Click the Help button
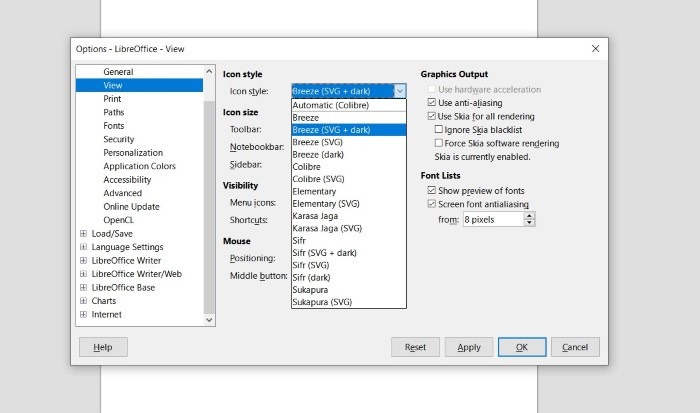Viewport: 700px width, 413px height. tap(103, 347)
